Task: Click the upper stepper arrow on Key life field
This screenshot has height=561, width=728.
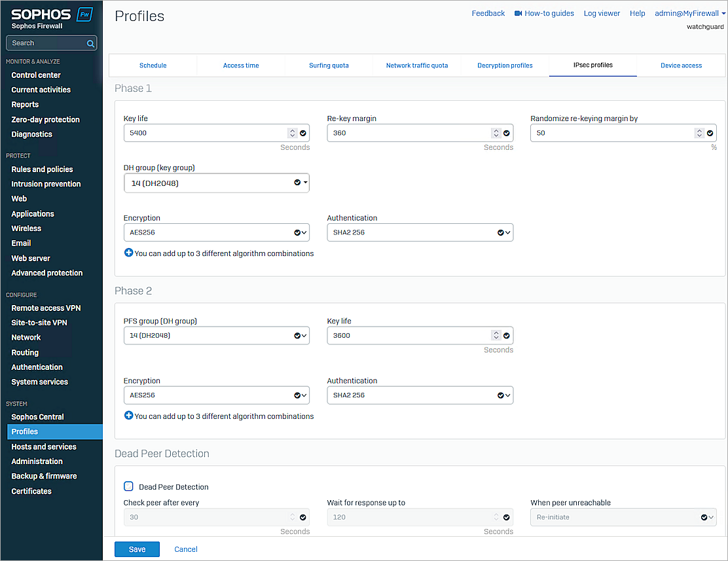Action: 292,130
